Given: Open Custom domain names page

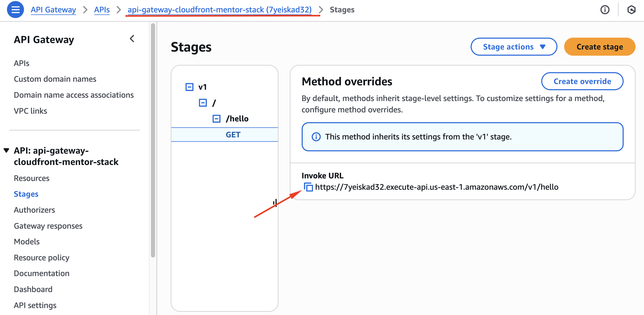Looking at the screenshot, I should point(55,79).
